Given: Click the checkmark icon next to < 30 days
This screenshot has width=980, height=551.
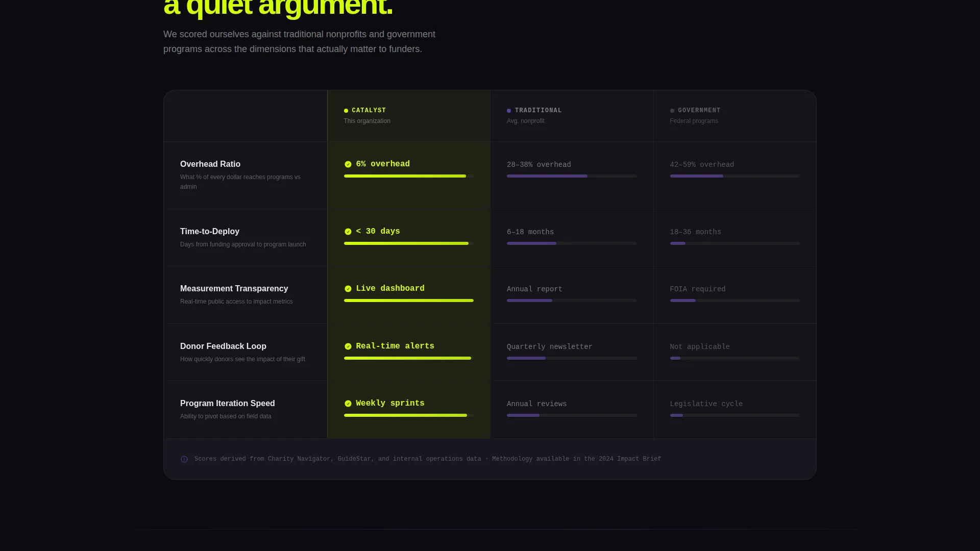Looking at the screenshot, I should point(348,232).
